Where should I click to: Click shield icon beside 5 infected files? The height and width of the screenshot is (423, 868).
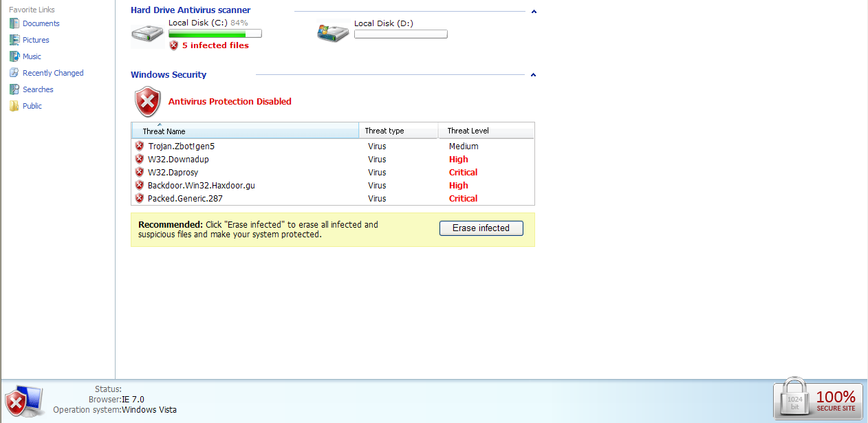tap(174, 45)
